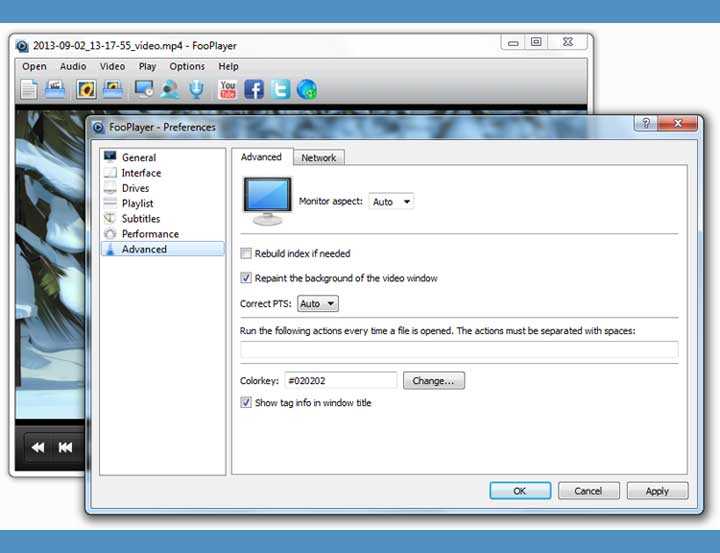Open the Help menu
This screenshot has height=553, width=720.
(x=228, y=66)
